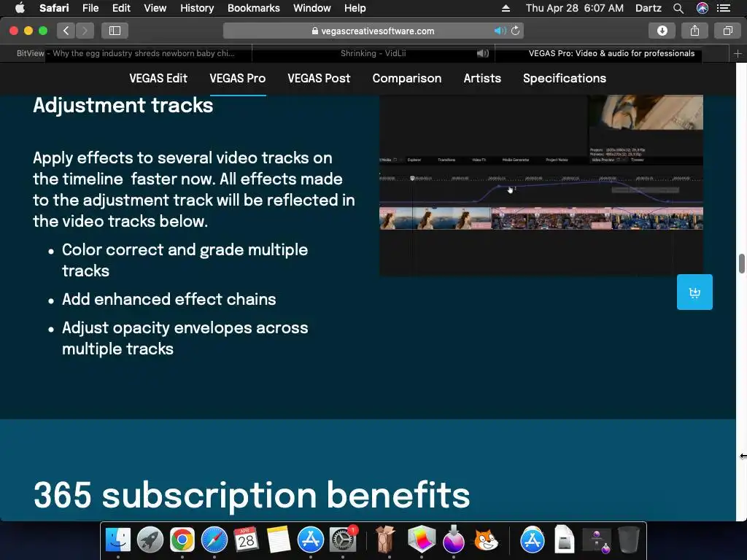
Task: Click the eject icon in menu bar
Action: pyautogui.click(x=506, y=8)
